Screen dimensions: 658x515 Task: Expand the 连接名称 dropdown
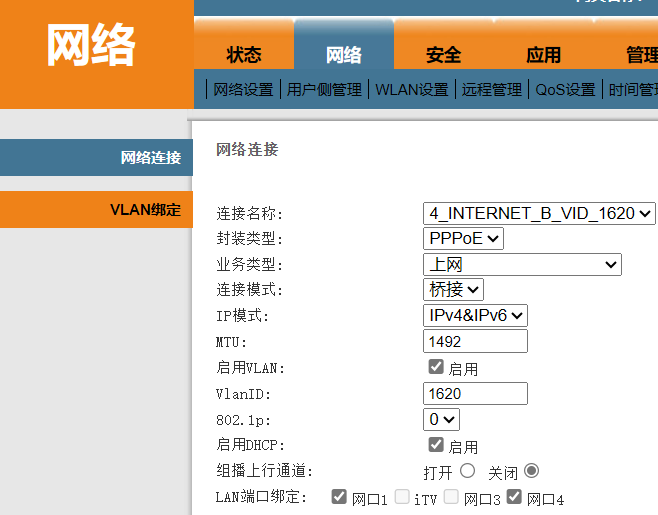pyautogui.click(x=539, y=213)
